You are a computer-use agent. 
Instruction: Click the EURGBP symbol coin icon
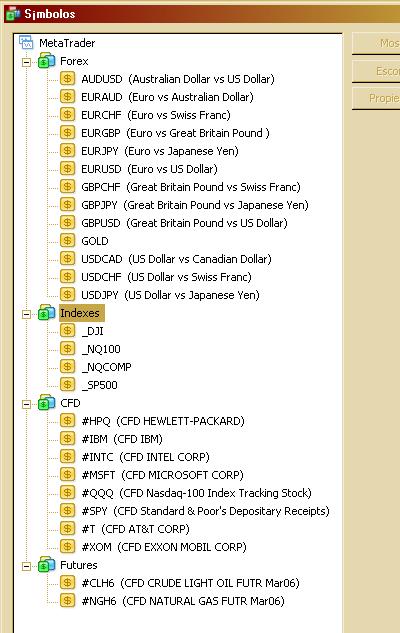[x=67, y=133]
